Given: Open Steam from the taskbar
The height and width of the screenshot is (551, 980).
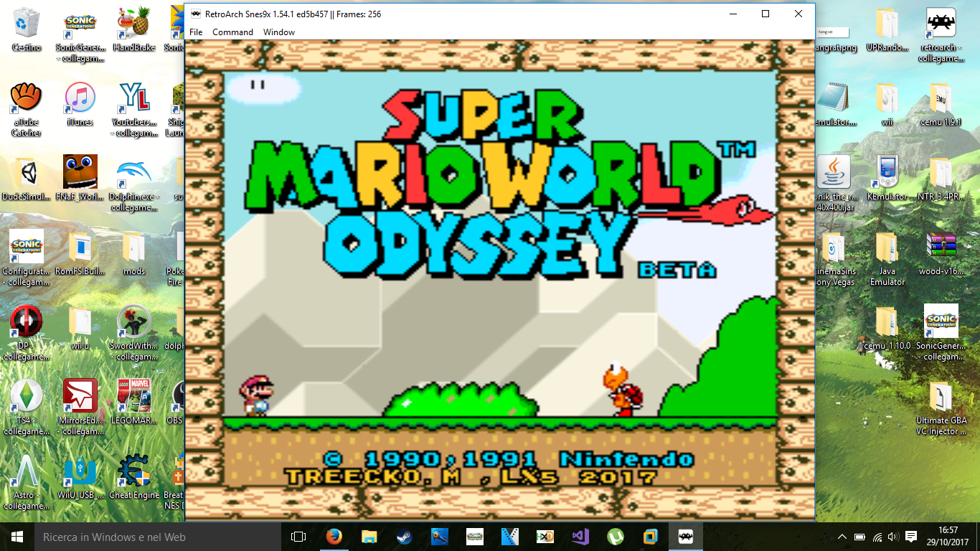Looking at the screenshot, I should tap(404, 537).
